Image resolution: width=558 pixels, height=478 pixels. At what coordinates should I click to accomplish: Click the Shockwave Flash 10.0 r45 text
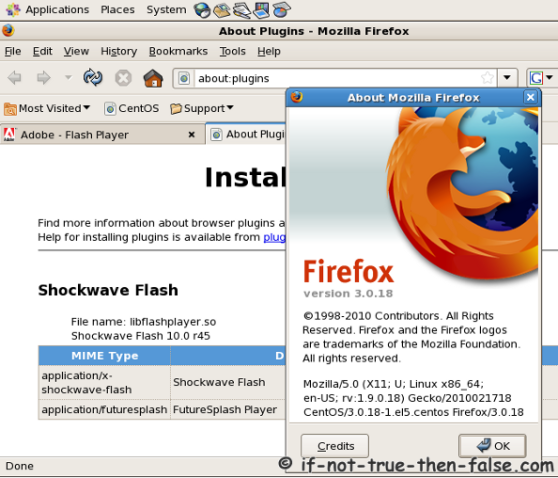point(141,336)
